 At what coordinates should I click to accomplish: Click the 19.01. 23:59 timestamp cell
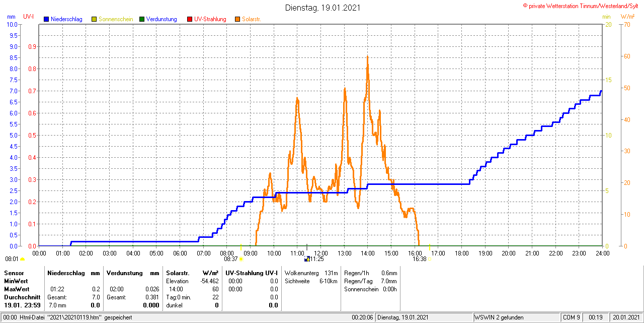(22, 305)
